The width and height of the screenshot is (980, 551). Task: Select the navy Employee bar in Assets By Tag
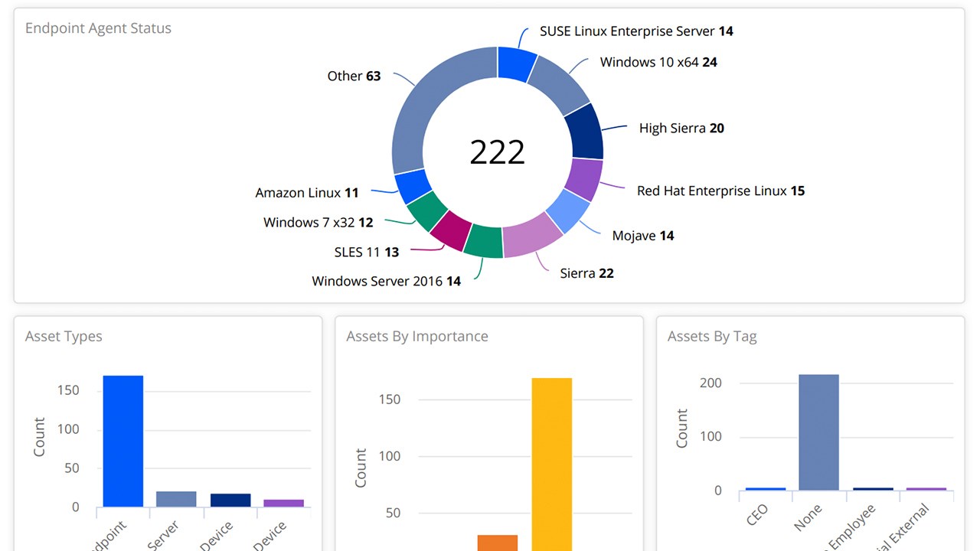pyautogui.click(x=873, y=489)
